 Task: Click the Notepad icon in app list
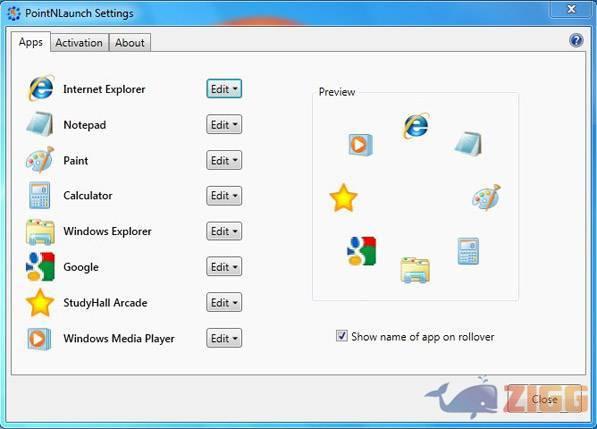(40, 124)
